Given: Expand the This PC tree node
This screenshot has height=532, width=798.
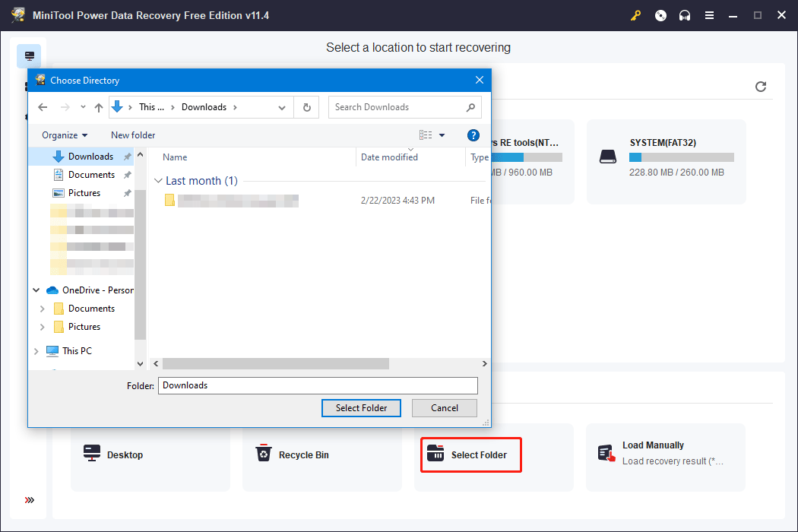Looking at the screenshot, I should 36,351.
